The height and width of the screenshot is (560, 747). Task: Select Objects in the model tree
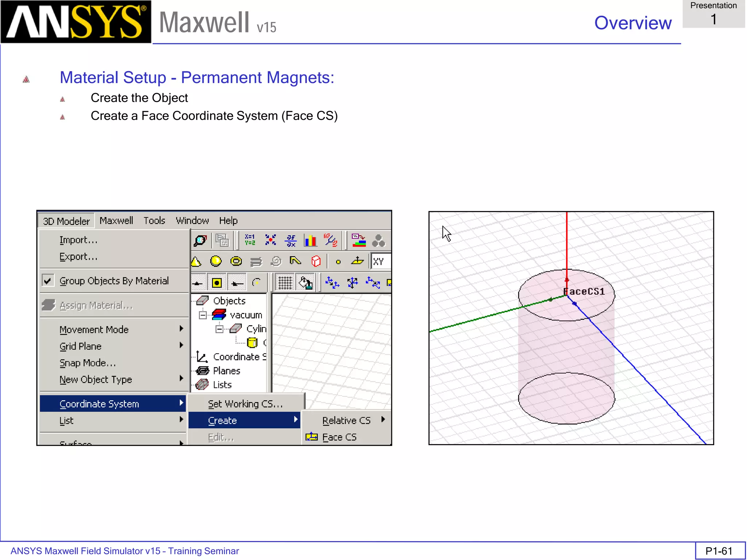[x=229, y=301]
